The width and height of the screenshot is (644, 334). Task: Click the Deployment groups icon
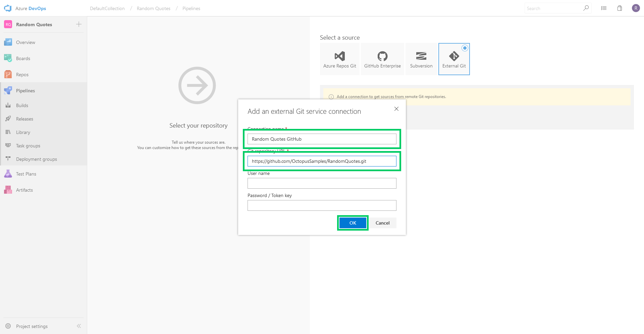(x=8, y=159)
